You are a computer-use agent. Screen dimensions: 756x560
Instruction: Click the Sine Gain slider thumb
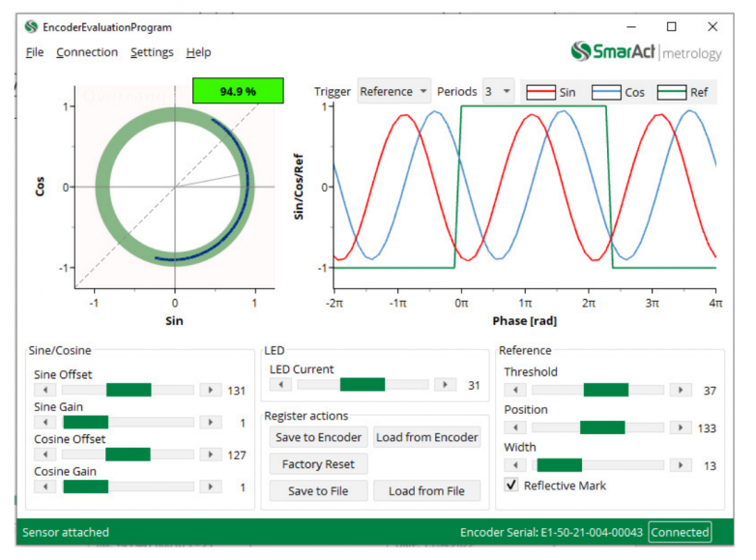(86, 422)
